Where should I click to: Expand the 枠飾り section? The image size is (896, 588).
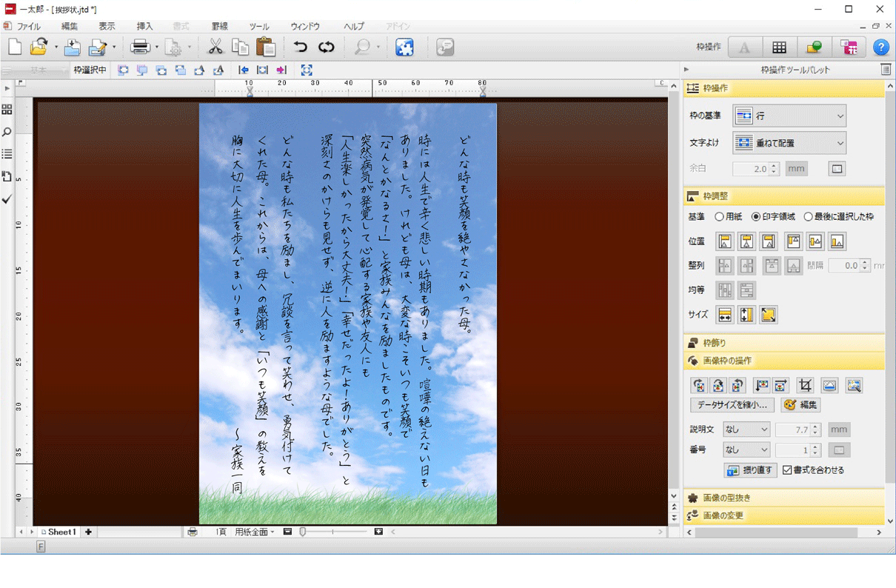(784, 343)
